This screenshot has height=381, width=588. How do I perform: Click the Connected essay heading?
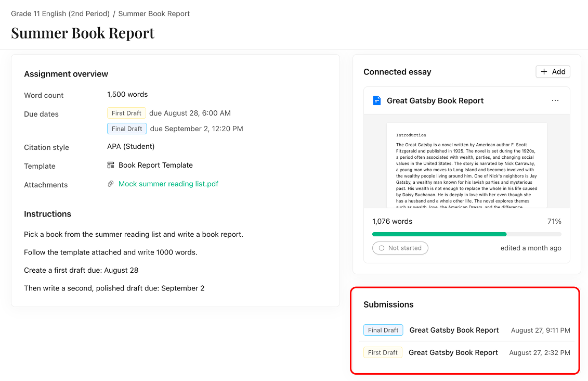point(397,72)
